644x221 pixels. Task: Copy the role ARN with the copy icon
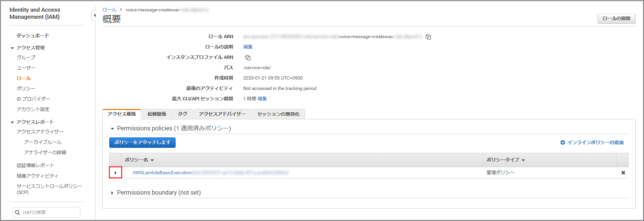click(x=428, y=37)
